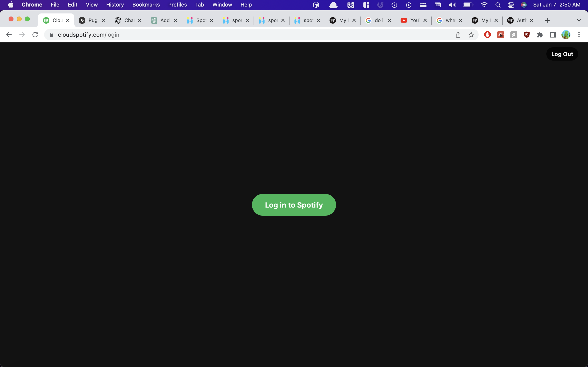
Task: Open the browser Extensions puzzle piece menu
Action: click(x=540, y=35)
